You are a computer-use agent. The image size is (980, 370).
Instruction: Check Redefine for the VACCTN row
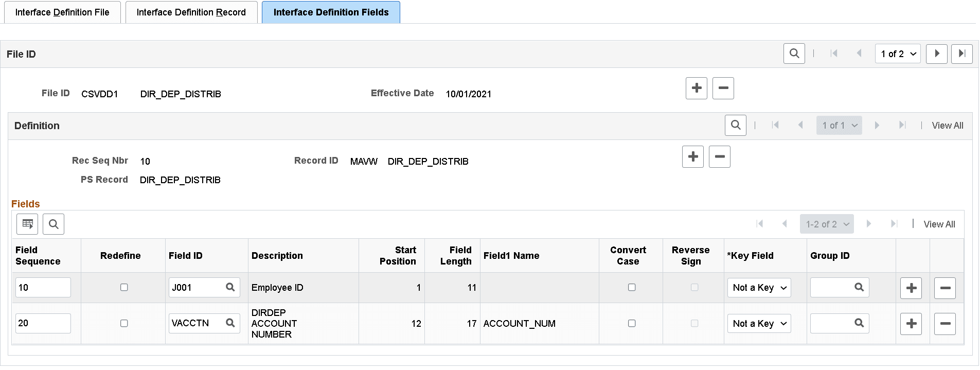click(124, 323)
